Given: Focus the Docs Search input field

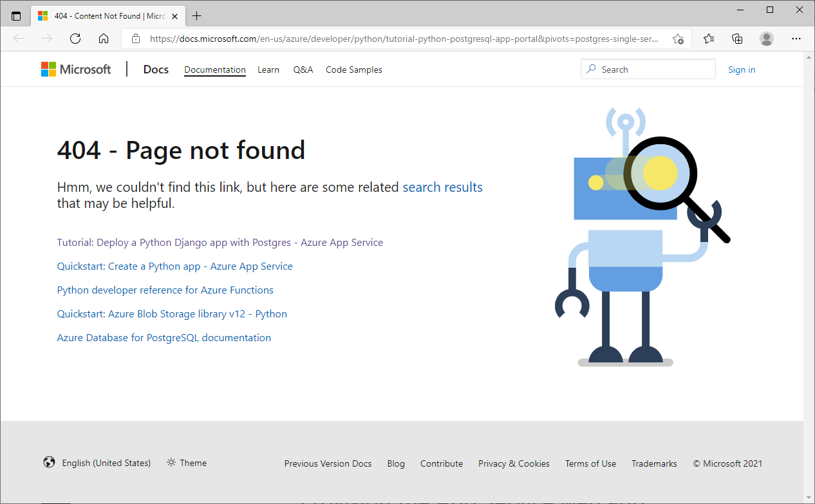Looking at the screenshot, I should pos(648,70).
